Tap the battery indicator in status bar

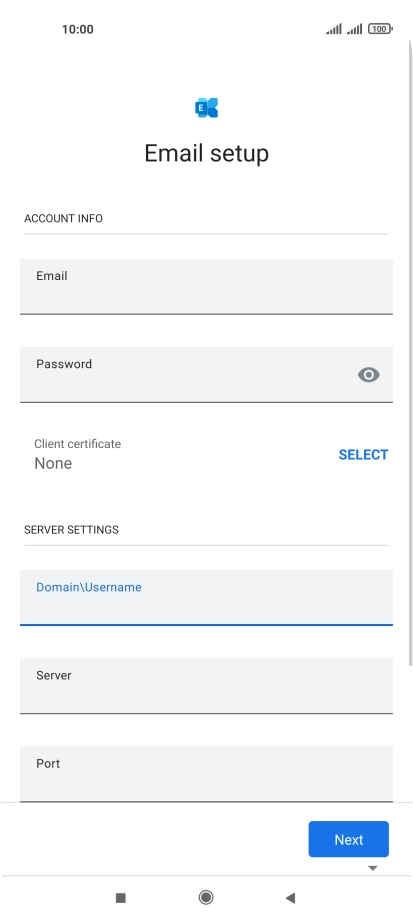coord(380,29)
